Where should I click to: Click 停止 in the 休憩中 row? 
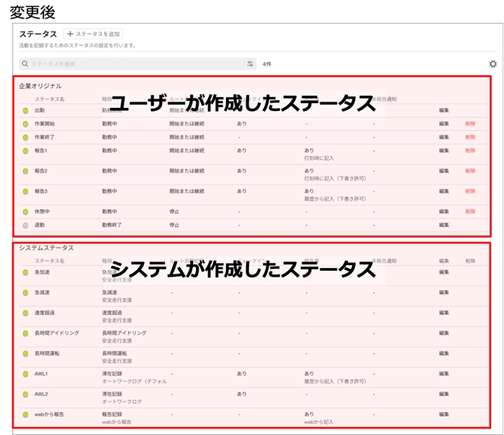(x=174, y=212)
